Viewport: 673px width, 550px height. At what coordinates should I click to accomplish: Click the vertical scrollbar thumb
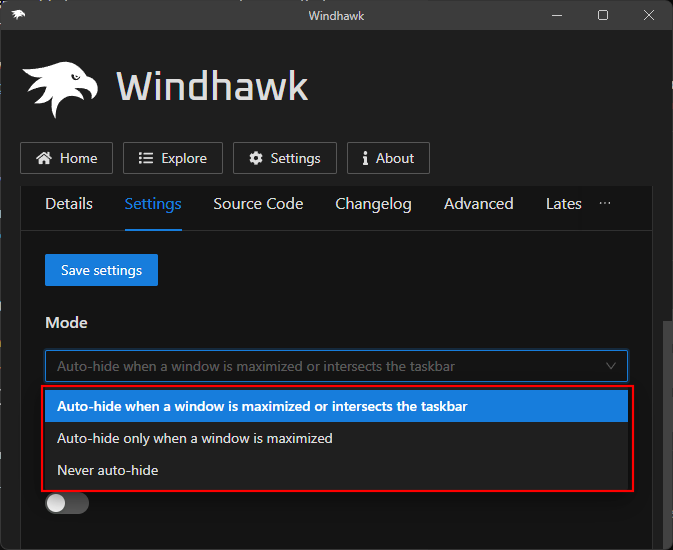(x=667, y=435)
